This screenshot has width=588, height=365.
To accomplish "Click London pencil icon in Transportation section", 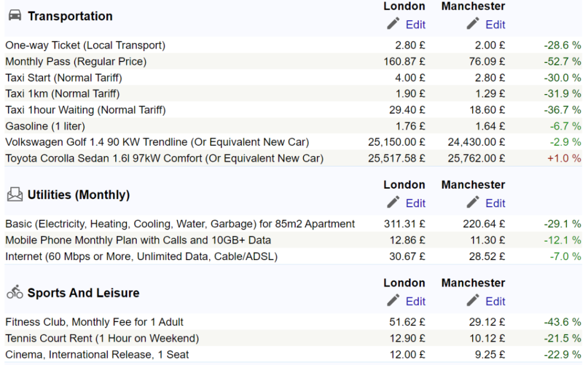I will tap(393, 24).
